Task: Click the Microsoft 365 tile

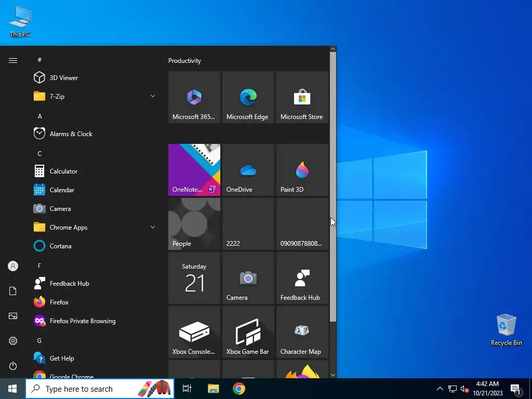Action: [194, 97]
